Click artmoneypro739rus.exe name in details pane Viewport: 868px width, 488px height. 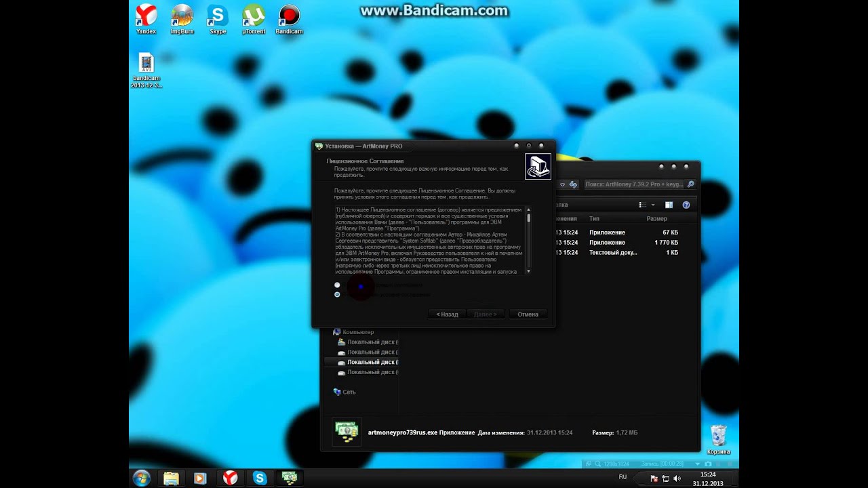pyautogui.click(x=402, y=432)
